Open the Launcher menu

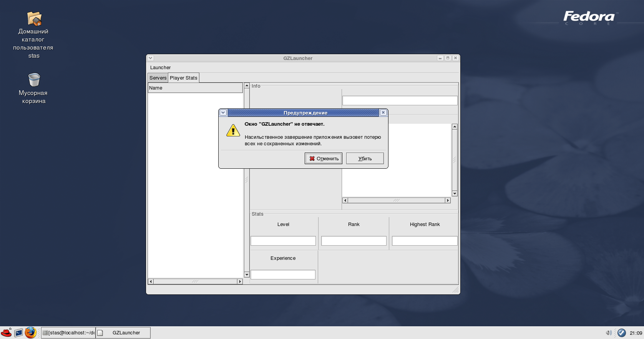(160, 68)
